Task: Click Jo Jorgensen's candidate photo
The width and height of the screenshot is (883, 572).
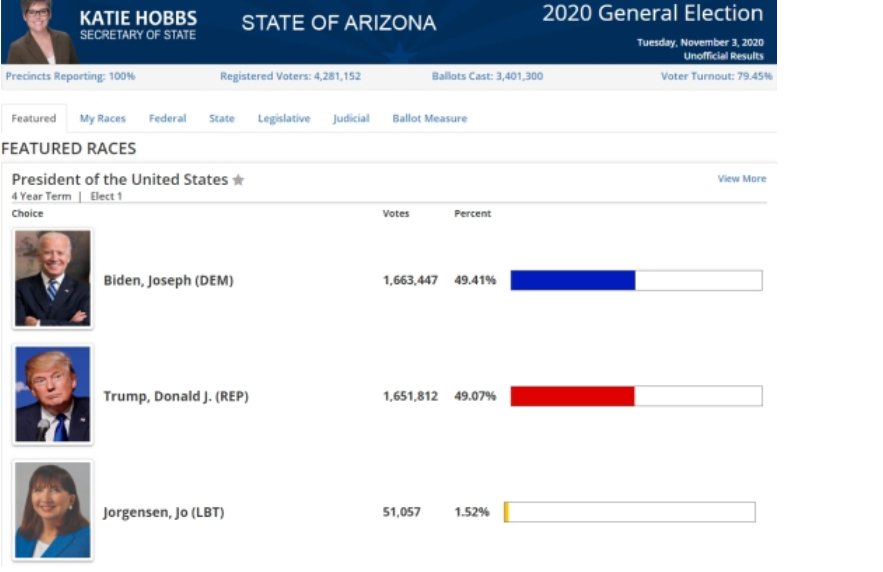Action: 53,511
